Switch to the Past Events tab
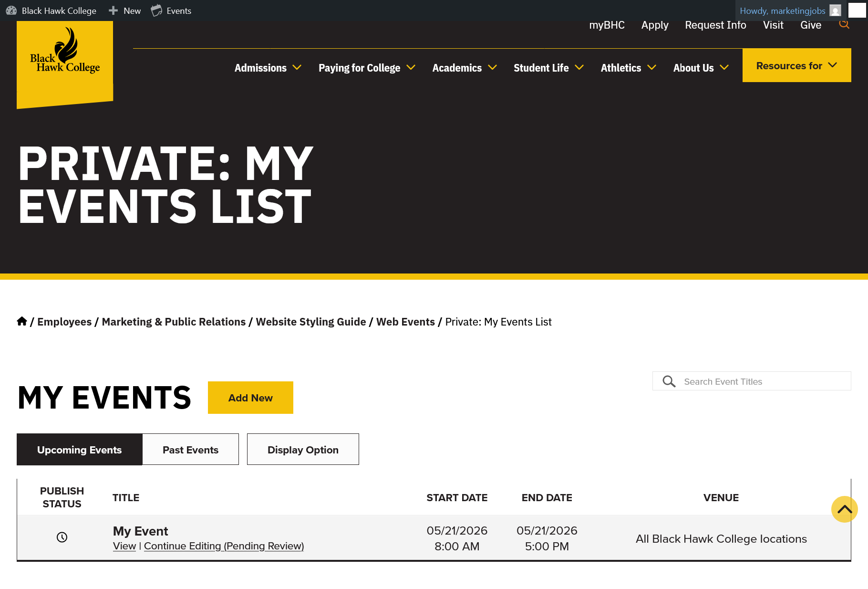 click(x=190, y=450)
